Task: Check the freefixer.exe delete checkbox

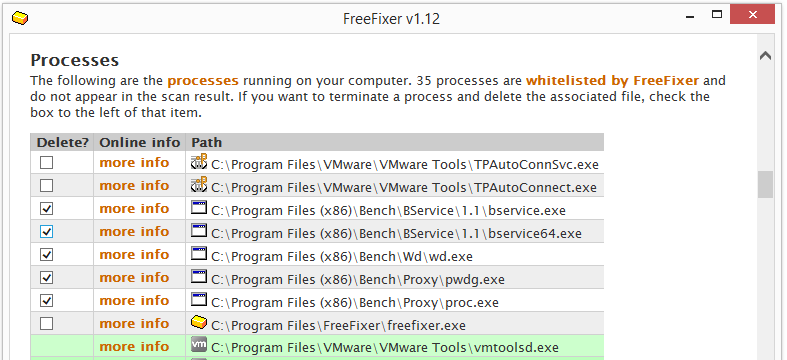Action: pos(47,323)
